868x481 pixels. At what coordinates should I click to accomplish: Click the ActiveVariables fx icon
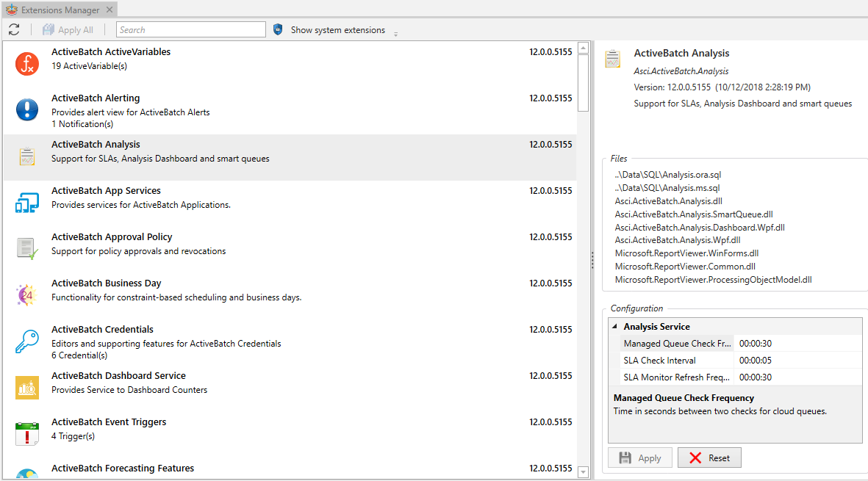click(x=27, y=64)
